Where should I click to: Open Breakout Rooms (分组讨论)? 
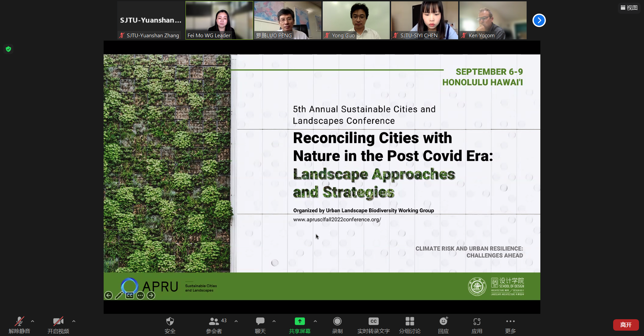pyautogui.click(x=410, y=322)
